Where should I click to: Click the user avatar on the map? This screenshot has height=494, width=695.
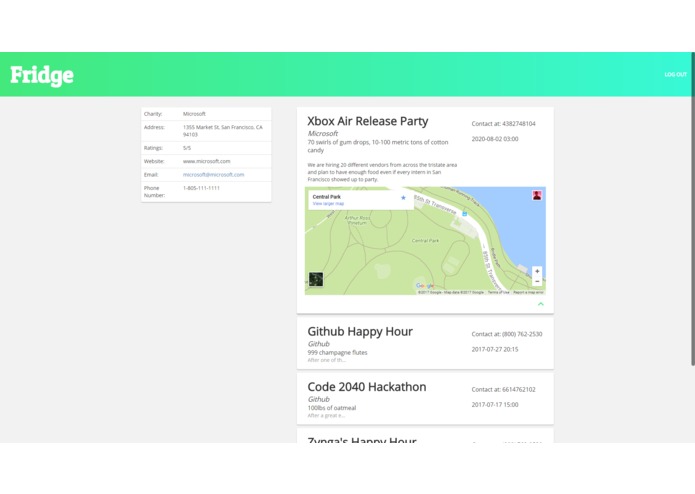tap(537, 195)
